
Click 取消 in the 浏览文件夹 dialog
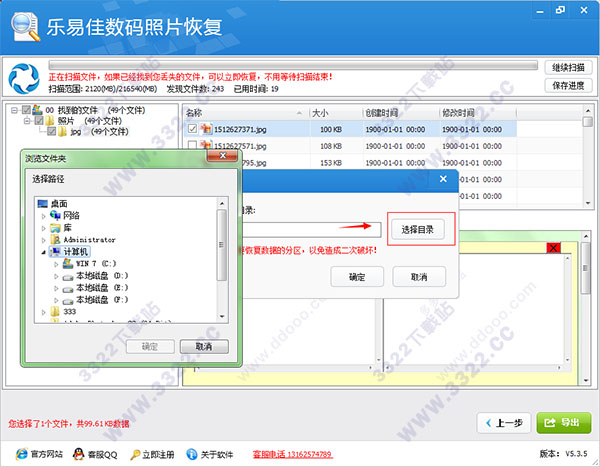click(204, 346)
